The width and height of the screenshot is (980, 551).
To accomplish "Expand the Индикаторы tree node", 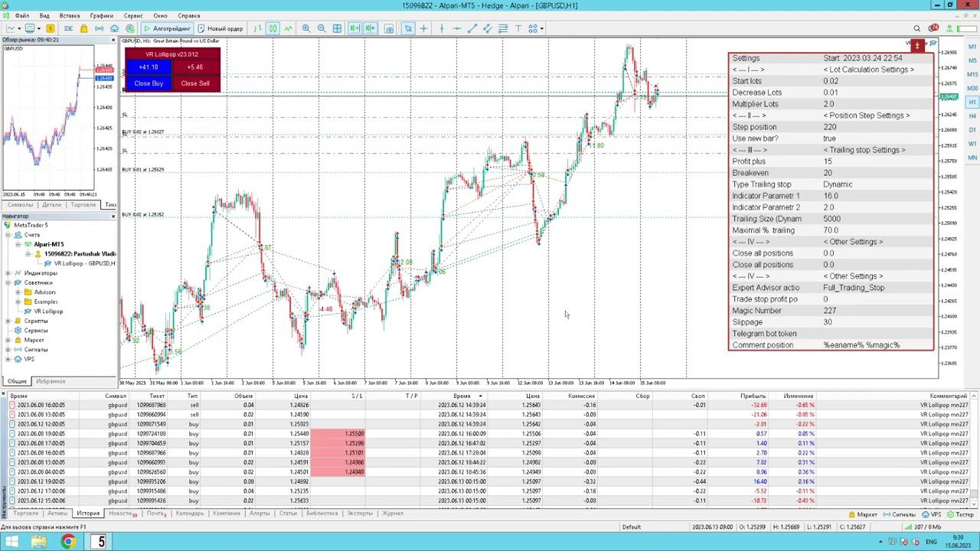I will point(8,273).
